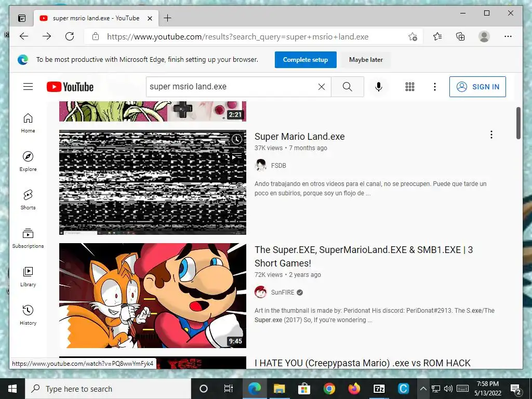The height and width of the screenshot is (399, 532).
Task: Open the Subscriptions sidebar item
Action: [x=28, y=238]
